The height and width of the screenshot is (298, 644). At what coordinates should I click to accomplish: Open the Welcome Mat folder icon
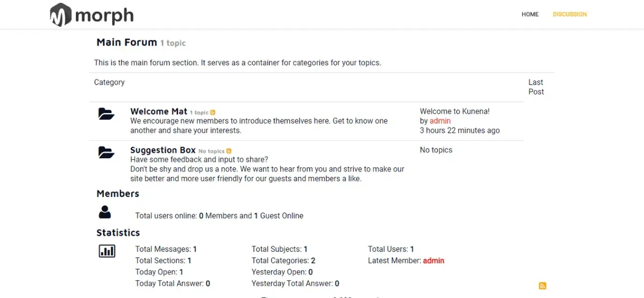[x=106, y=114]
